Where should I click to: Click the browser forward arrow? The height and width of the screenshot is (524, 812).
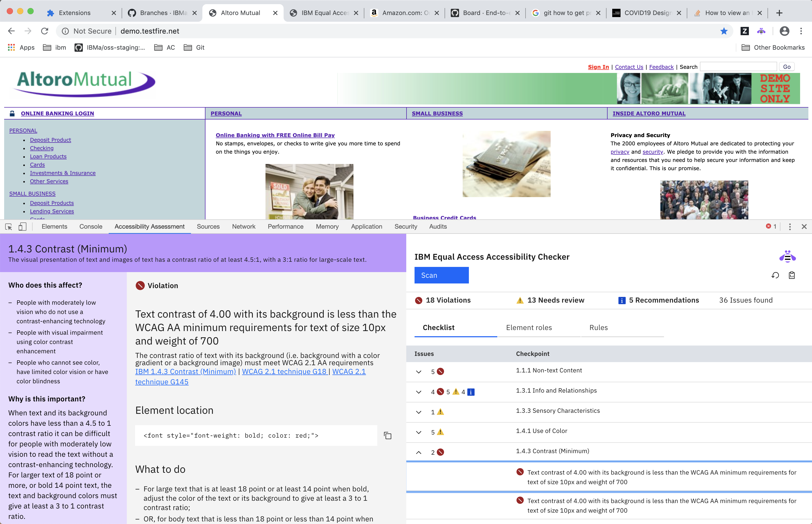point(28,31)
